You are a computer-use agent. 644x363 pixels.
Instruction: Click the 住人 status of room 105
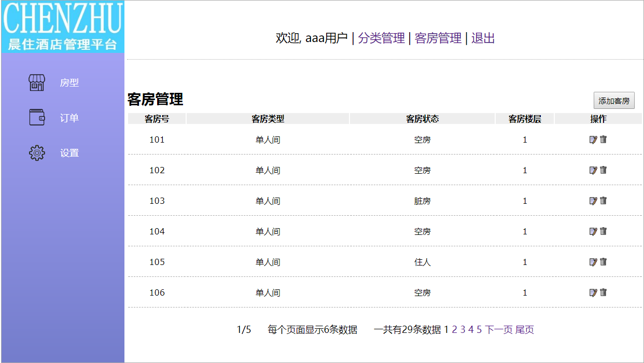[x=423, y=262]
